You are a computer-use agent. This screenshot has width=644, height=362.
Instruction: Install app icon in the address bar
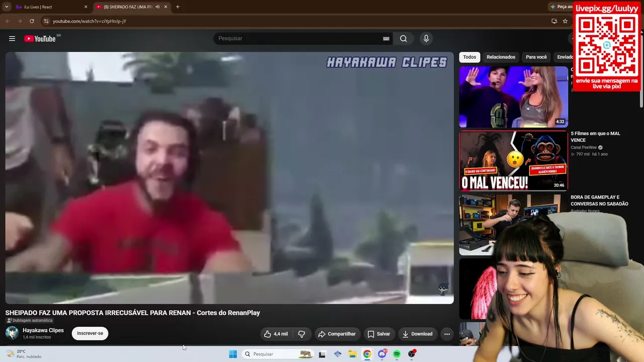[x=554, y=21]
